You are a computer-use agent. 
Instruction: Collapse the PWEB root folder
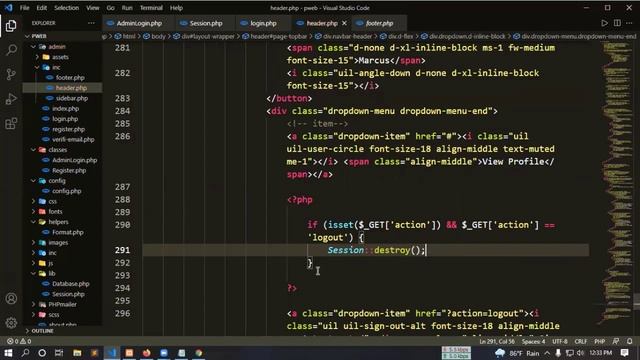click(x=39, y=36)
